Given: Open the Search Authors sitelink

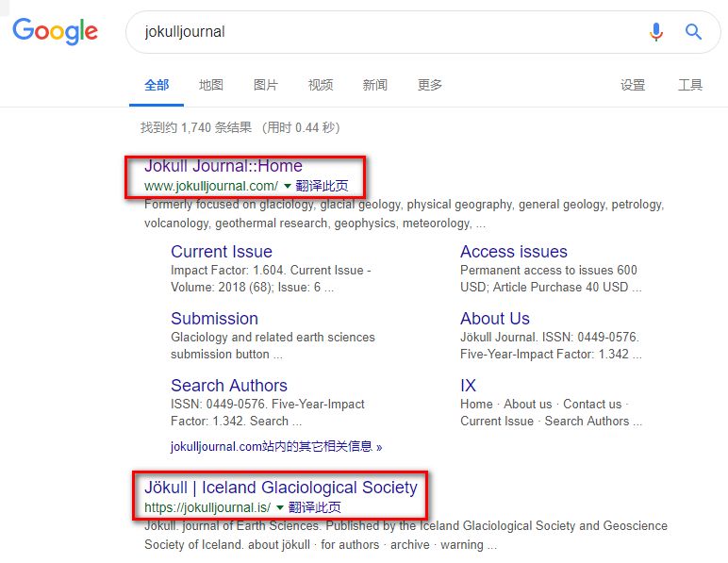Looking at the screenshot, I should (x=229, y=385).
